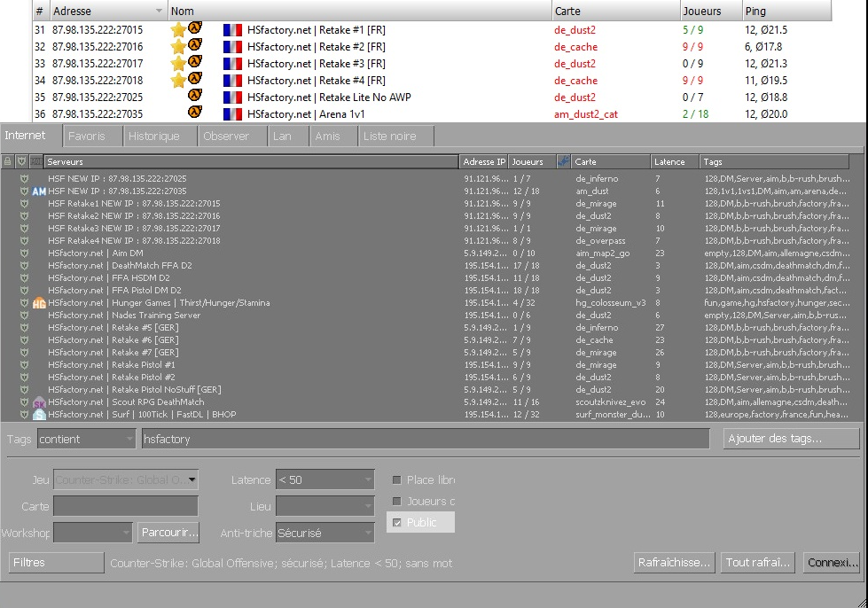
Task: Open the Tags contient dropdown
Action: point(86,440)
